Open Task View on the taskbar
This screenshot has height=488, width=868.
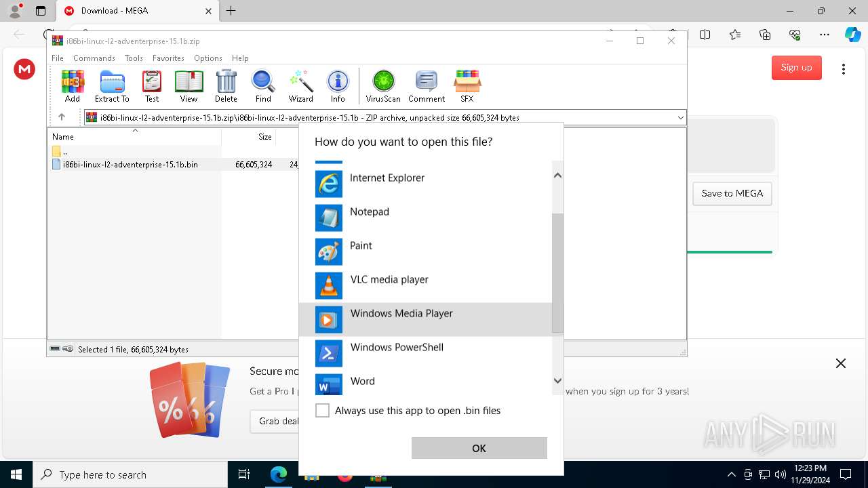coord(244,474)
